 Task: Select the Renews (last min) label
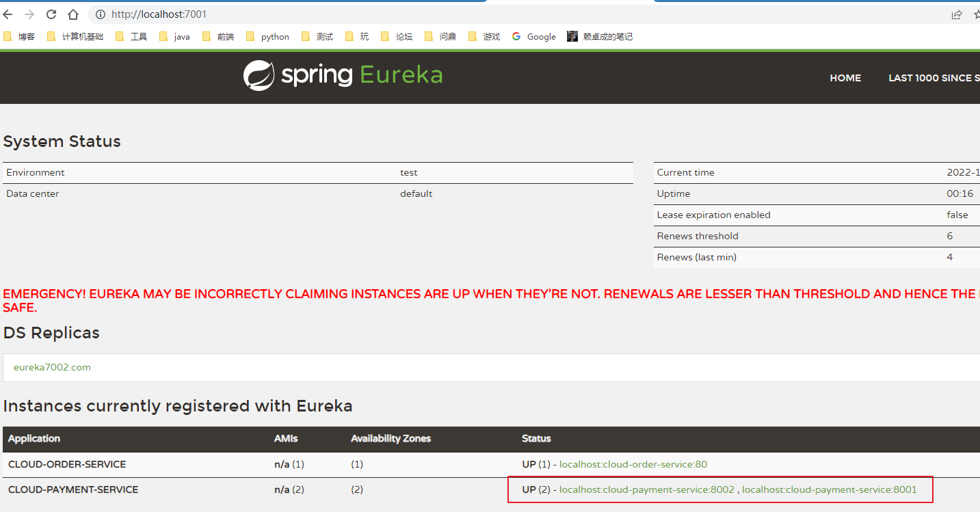click(x=696, y=257)
